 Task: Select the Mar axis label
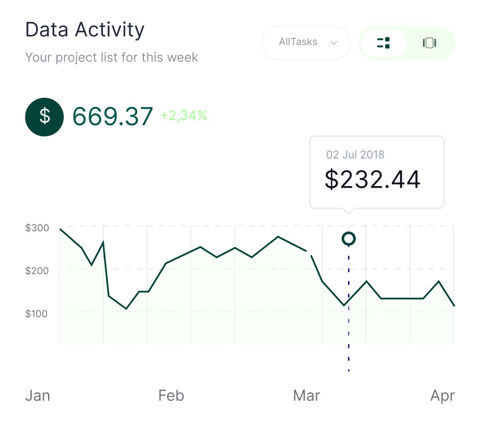(306, 396)
